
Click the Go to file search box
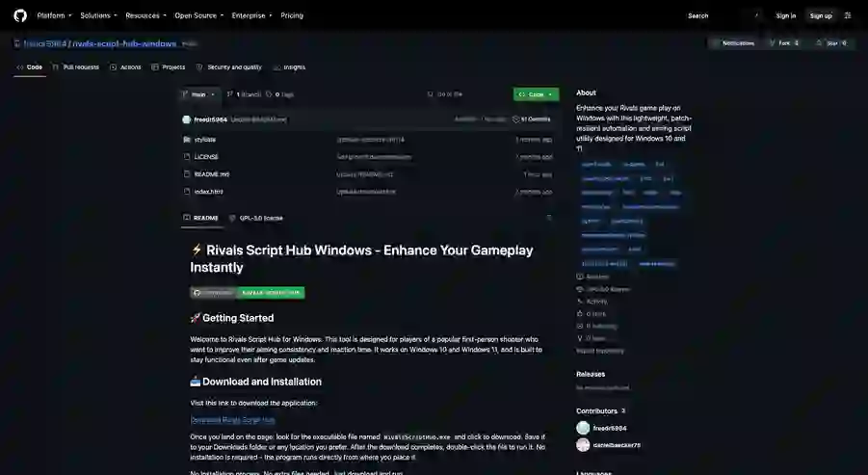pyautogui.click(x=465, y=94)
